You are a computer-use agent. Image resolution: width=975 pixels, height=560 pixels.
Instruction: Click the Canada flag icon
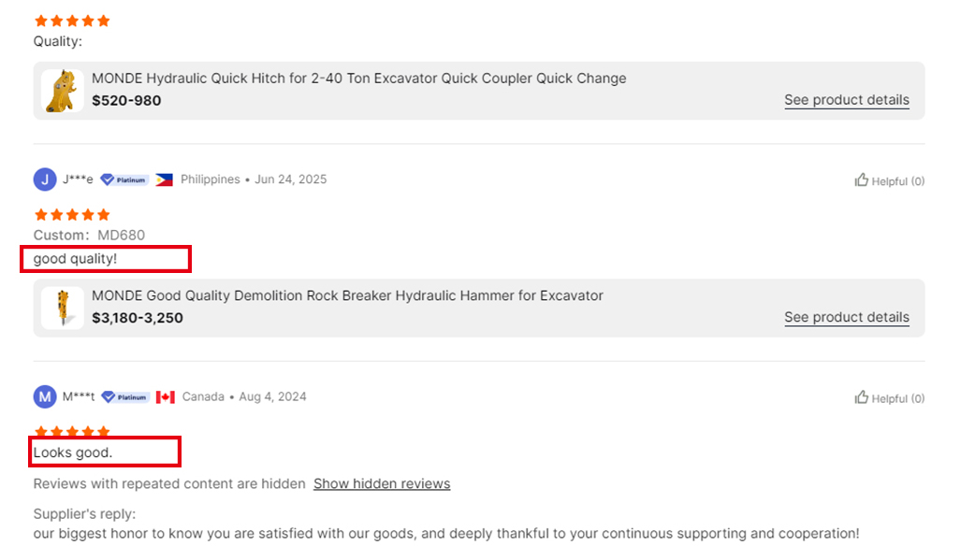(x=166, y=396)
